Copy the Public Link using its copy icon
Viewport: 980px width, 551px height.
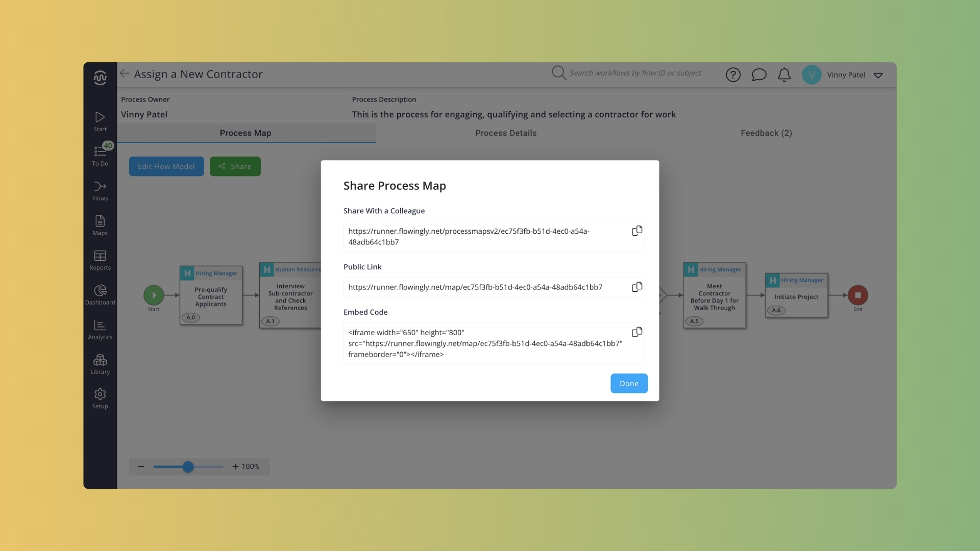636,287
